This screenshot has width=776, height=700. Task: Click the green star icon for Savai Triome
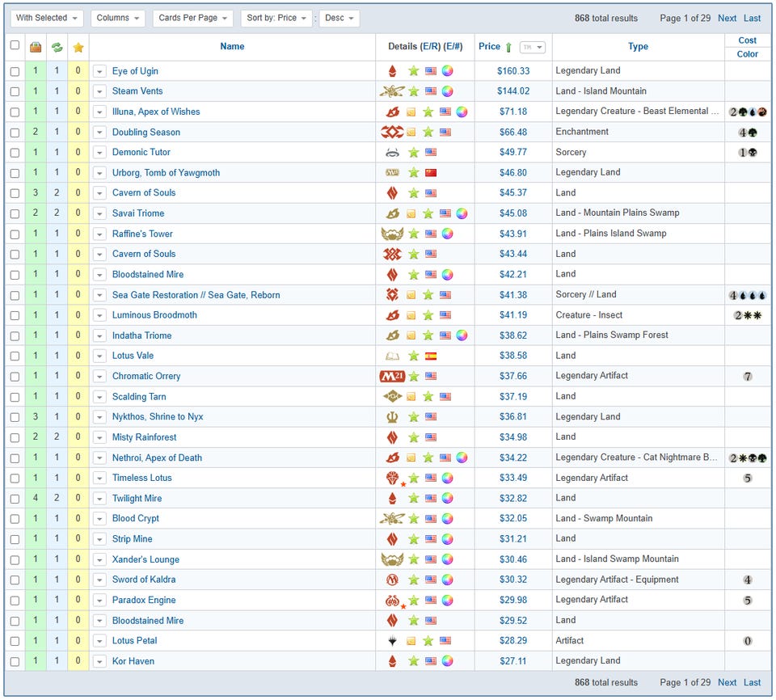coord(428,213)
